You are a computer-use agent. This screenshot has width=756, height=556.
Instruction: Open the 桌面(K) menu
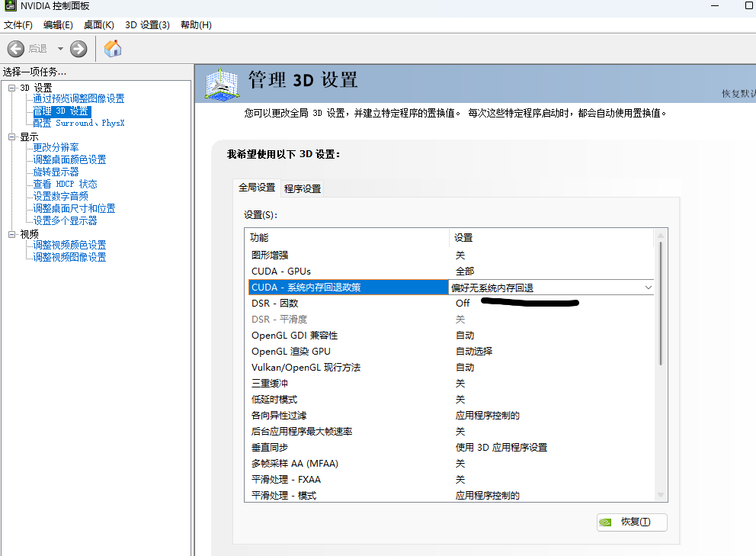point(99,25)
